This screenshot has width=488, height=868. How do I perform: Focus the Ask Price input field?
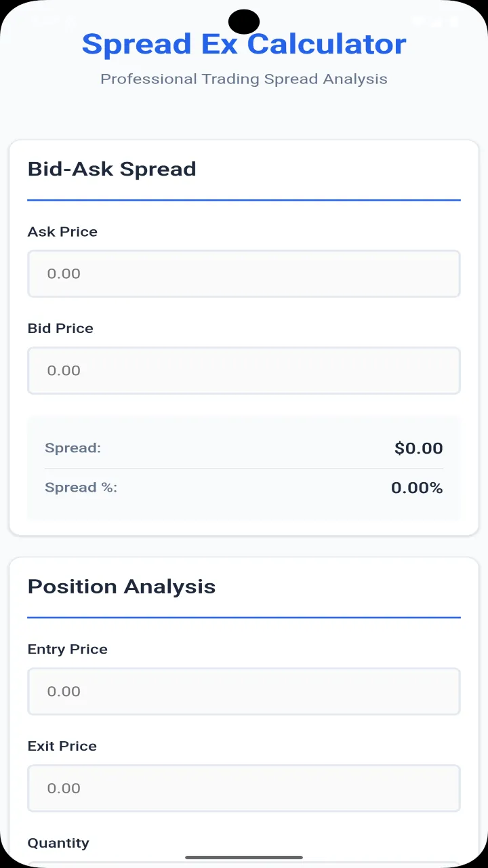[x=244, y=274]
